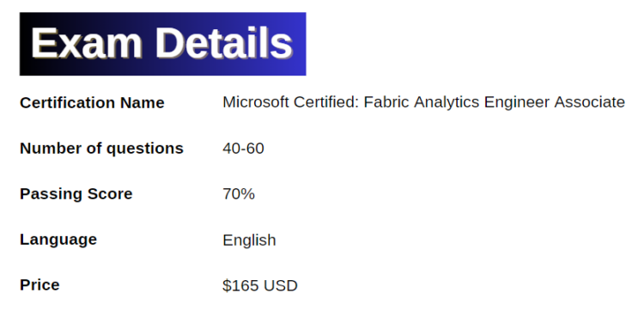
Task: Click the Language label
Action: [x=58, y=240]
